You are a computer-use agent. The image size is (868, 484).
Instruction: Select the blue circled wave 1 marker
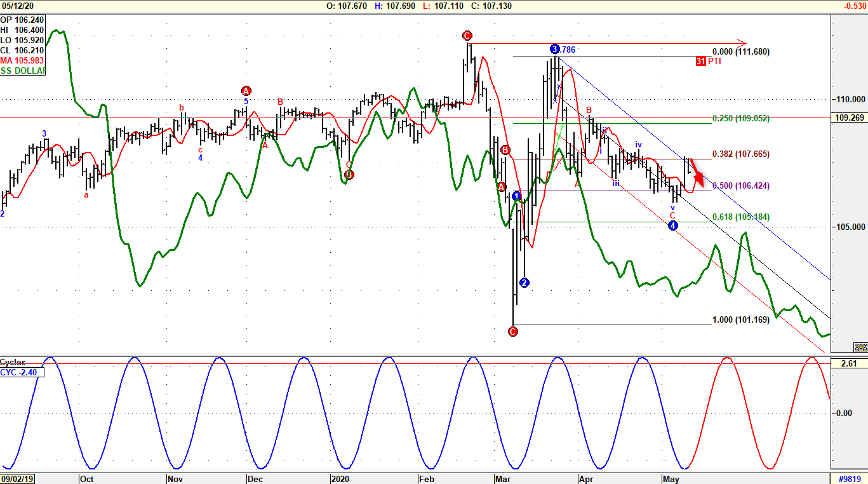[x=517, y=196]
